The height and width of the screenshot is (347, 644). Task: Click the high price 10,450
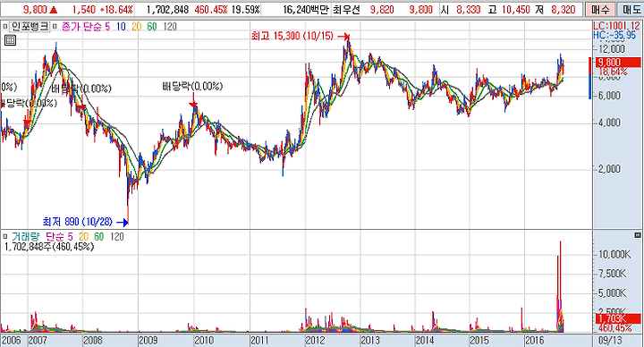(516, 10)
